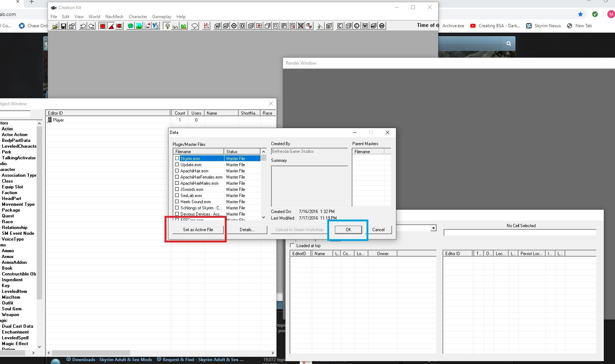The image size is (615, 364).
Task: Click Cancel in the Data dialog
Action: (x=378, y=230)
